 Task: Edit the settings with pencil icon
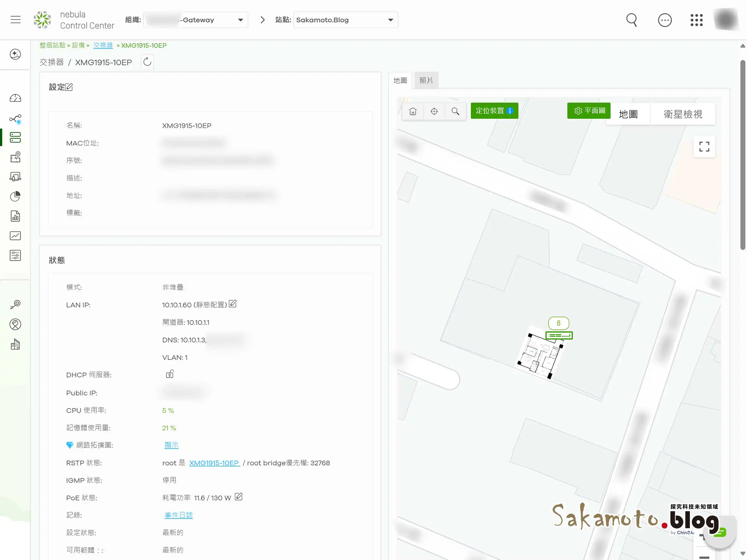(69, 87)
